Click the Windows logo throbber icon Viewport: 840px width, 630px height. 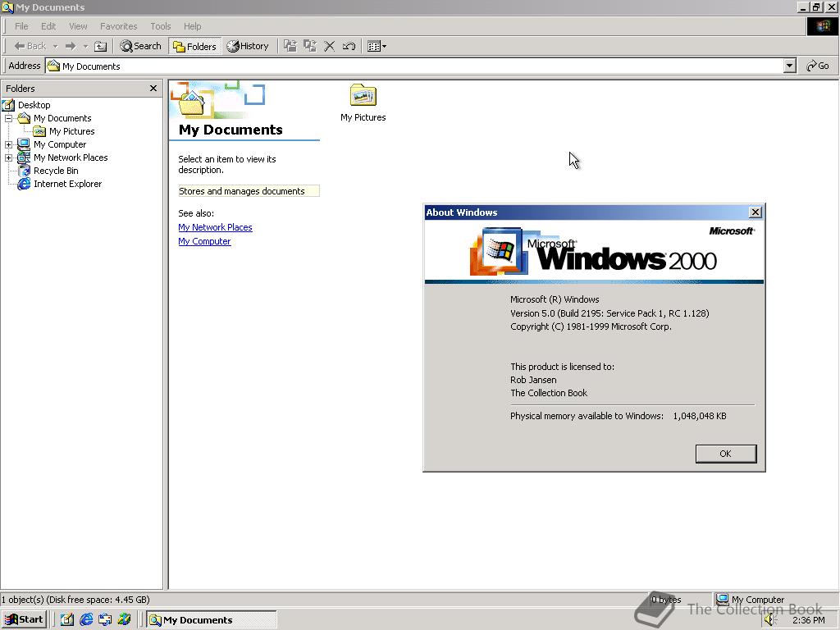coord(822,26)
